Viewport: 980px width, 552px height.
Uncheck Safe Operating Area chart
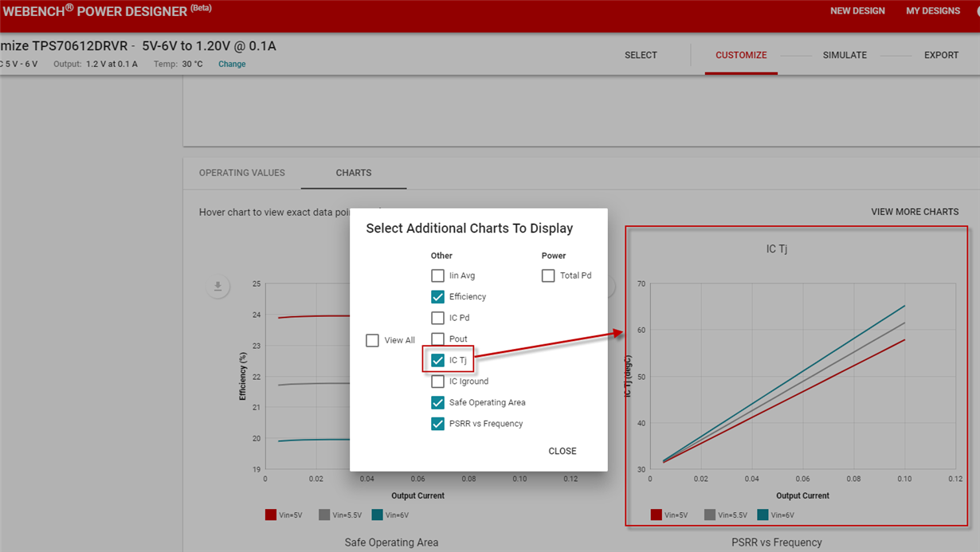(x=437, y=402)
